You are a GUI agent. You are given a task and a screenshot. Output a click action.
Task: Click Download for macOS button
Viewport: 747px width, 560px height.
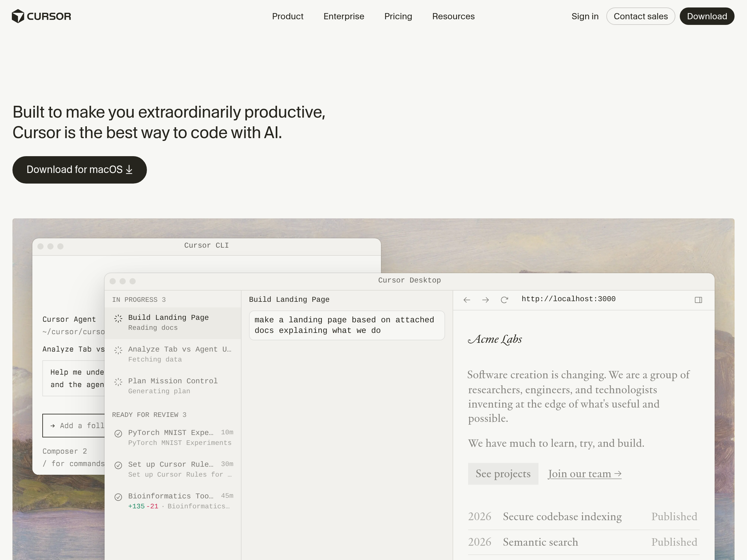click(79, 170)
